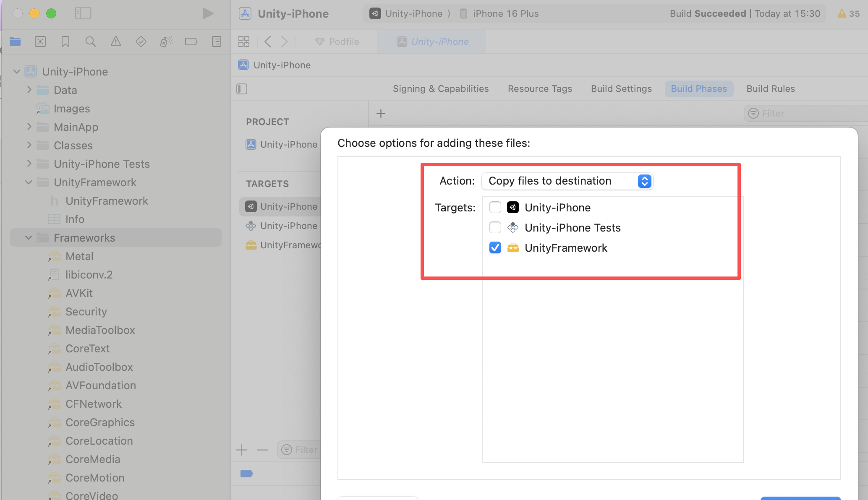
Task: Select CoreGraphics framework
Action: 100,422
